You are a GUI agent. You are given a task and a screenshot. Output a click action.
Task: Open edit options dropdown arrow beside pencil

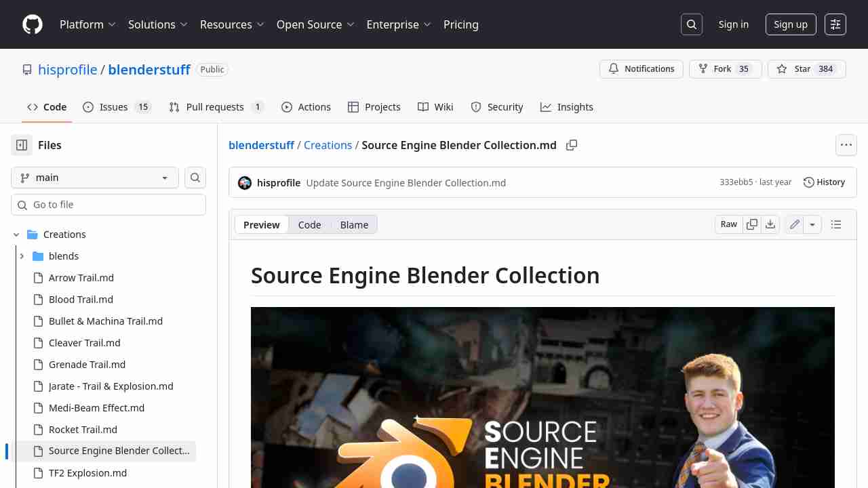click(x=812, y=224)
